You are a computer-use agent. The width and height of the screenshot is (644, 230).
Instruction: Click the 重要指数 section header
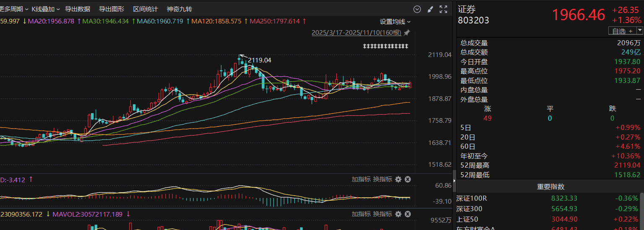(551, 186)
